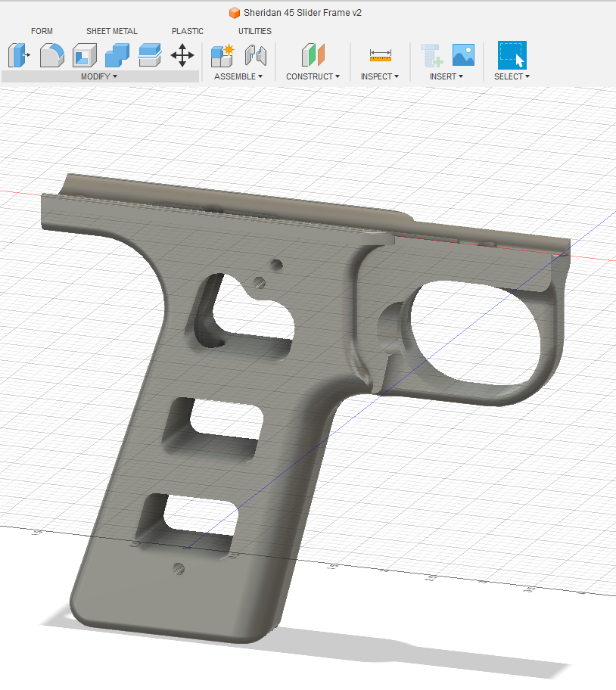Select the Insert Canvas image icon
The width and height of the screenshot is (616, 690).
(463, 55)
